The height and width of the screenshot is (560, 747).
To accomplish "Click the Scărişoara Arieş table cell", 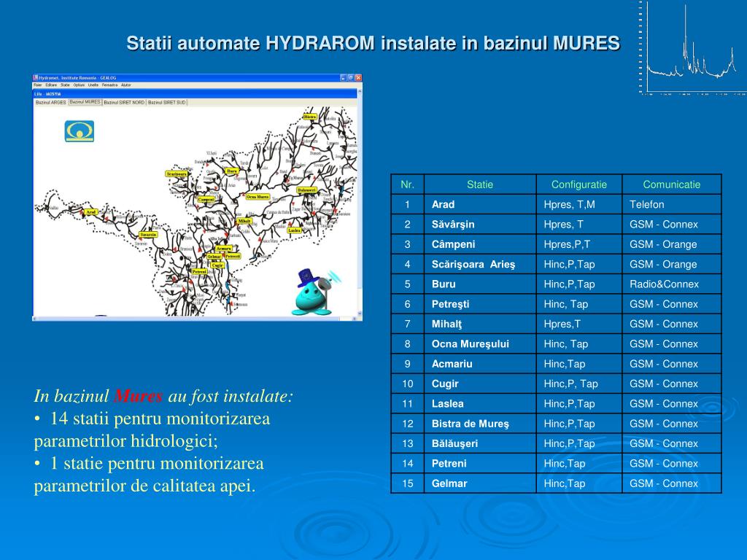I will coord(480,264).
